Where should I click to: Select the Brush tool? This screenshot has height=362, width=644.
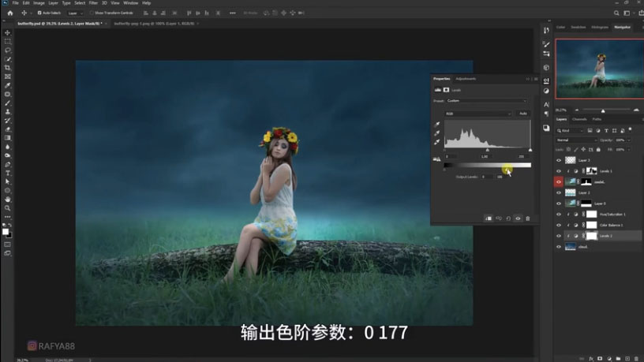pyautogui.click(x=7, y=103)
